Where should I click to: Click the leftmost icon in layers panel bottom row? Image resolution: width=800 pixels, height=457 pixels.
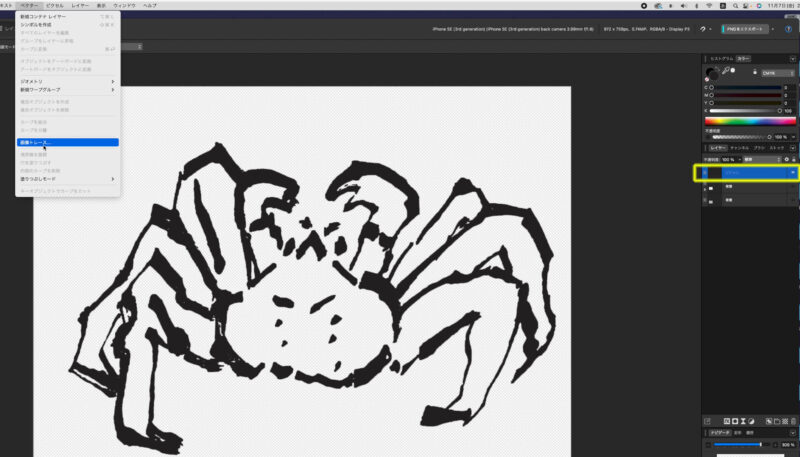click(x=707, y=421)
